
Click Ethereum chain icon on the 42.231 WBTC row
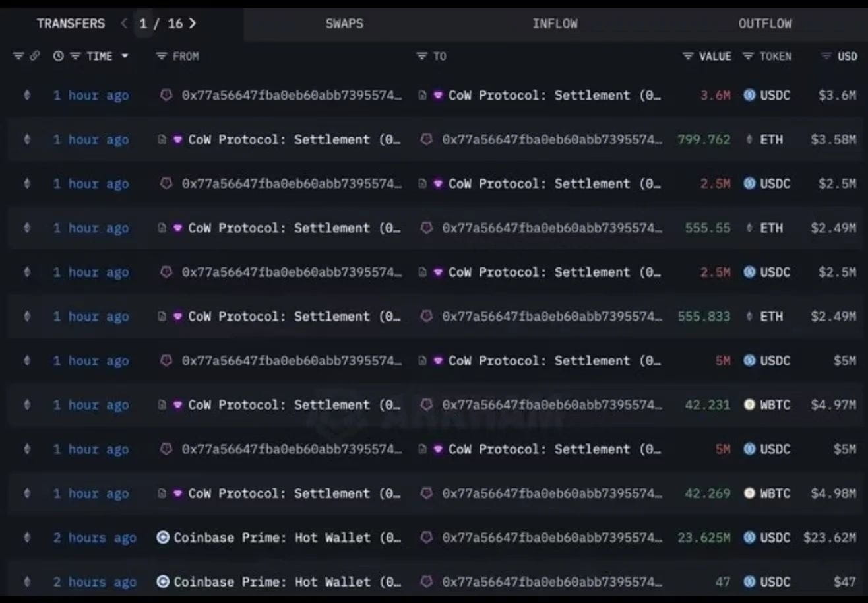(x=27, y=404)
